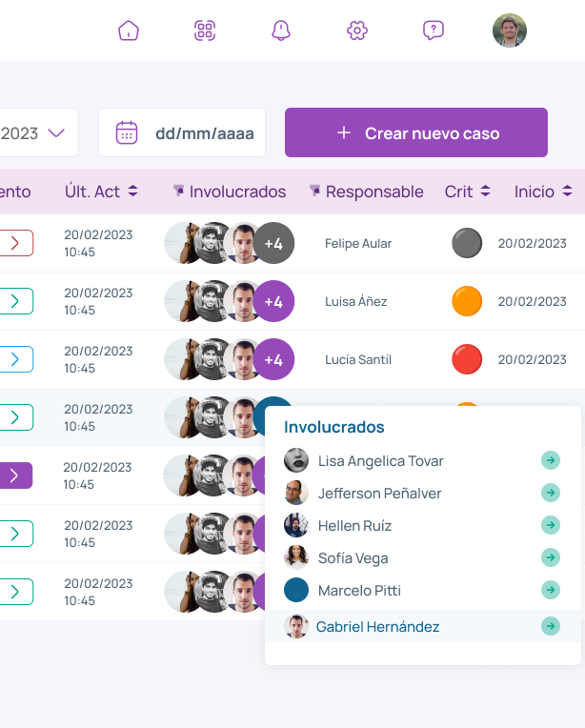Viewport: 585px width, 728px height.
Task: Click the red criticality circle for Lucía Santíl
Action: click(467, 359)
